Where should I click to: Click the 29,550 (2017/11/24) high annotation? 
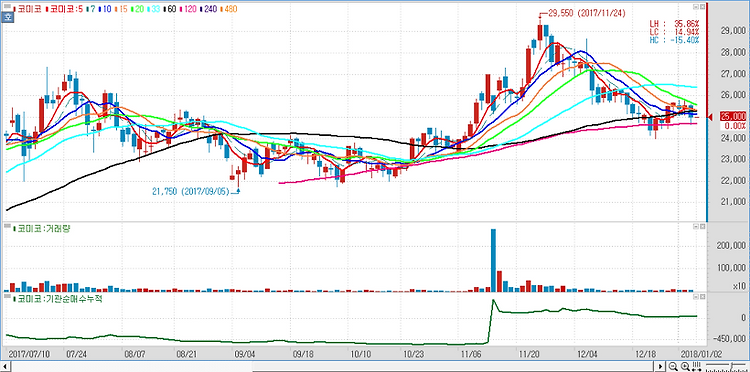click(x=586, y=14)
